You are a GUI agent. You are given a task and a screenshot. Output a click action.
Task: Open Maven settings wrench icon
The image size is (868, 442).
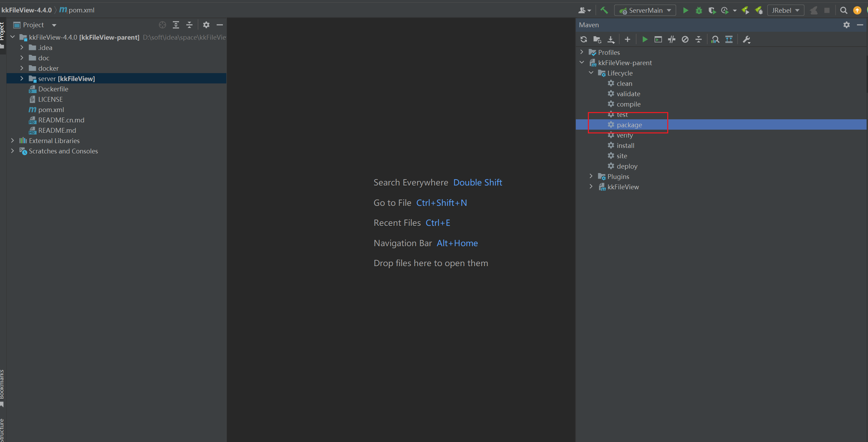747,39
